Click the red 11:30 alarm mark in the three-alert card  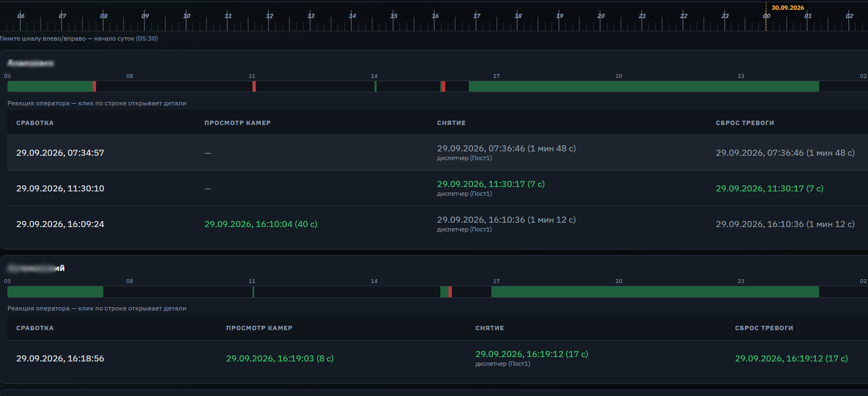[254, 86]
